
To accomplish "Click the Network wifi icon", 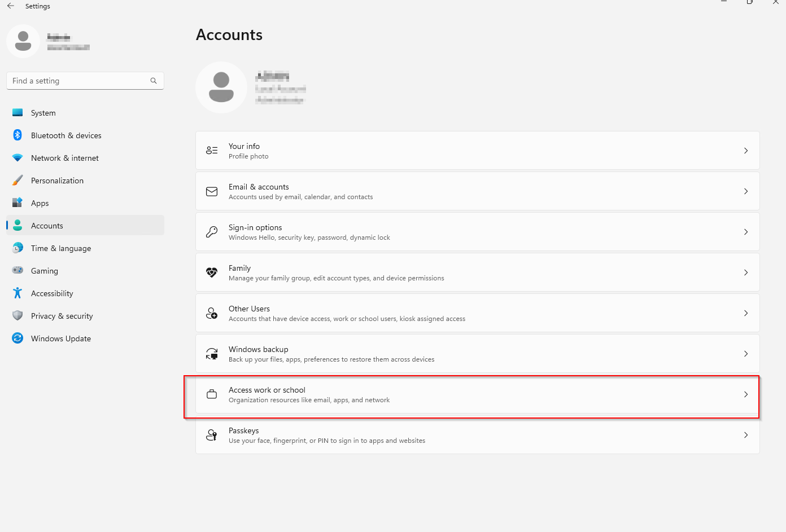I will 18,158.
